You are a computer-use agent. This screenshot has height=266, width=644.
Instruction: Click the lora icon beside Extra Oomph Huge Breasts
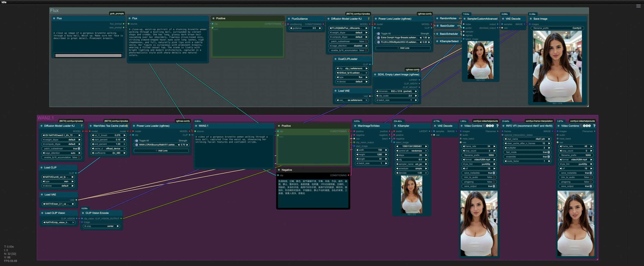(378, 37)
